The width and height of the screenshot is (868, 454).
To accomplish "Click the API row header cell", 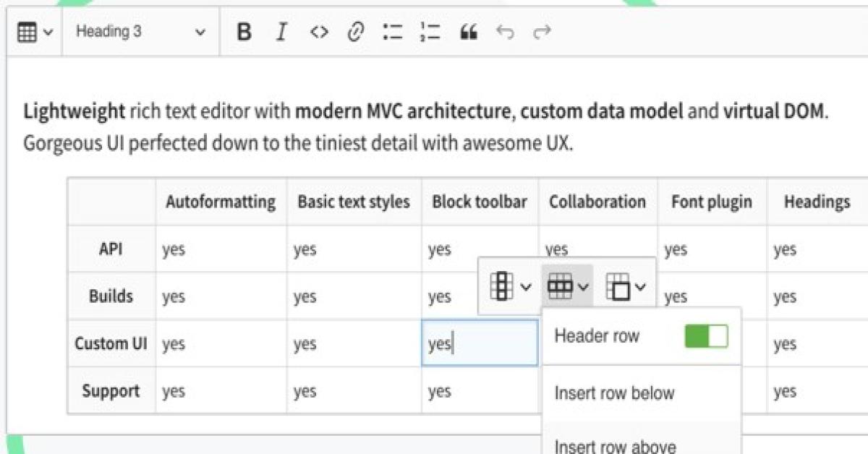I will click(x=111, y=249).
